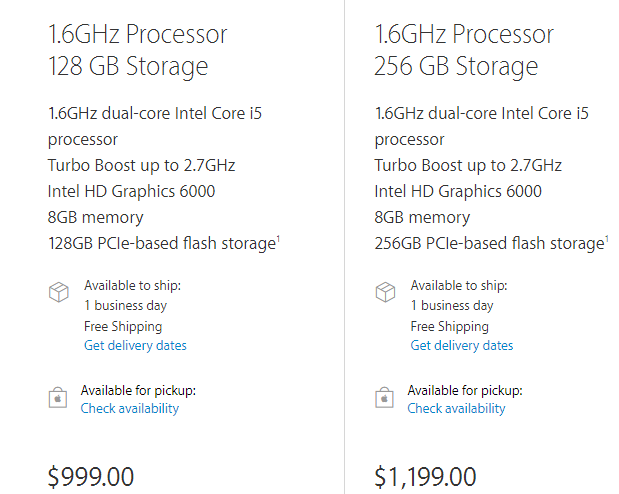Click the Apple bag pickup icon for 128 GB model
The image size is (619, 494).
(x=58, y=397)
